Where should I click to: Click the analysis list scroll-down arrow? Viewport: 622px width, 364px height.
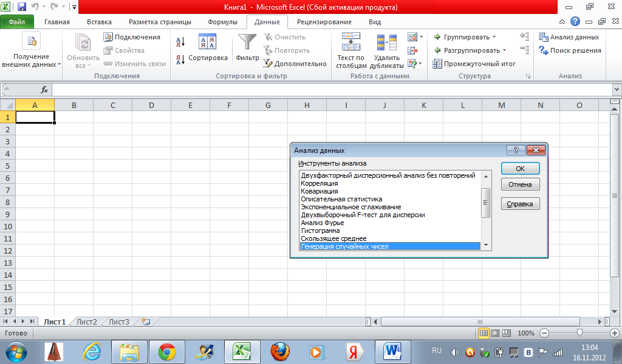click(486, 246)
